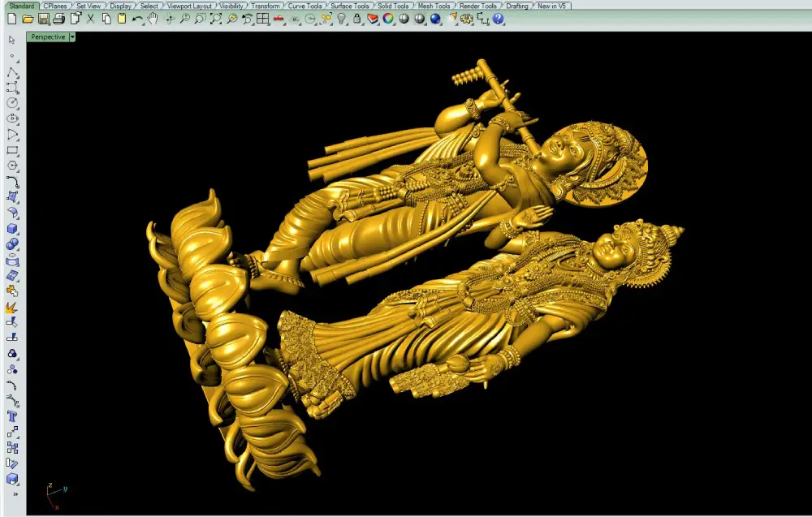Screen dimensions: 812x517
Task: Expand sidebar with the double chevron
Action: 15,494
